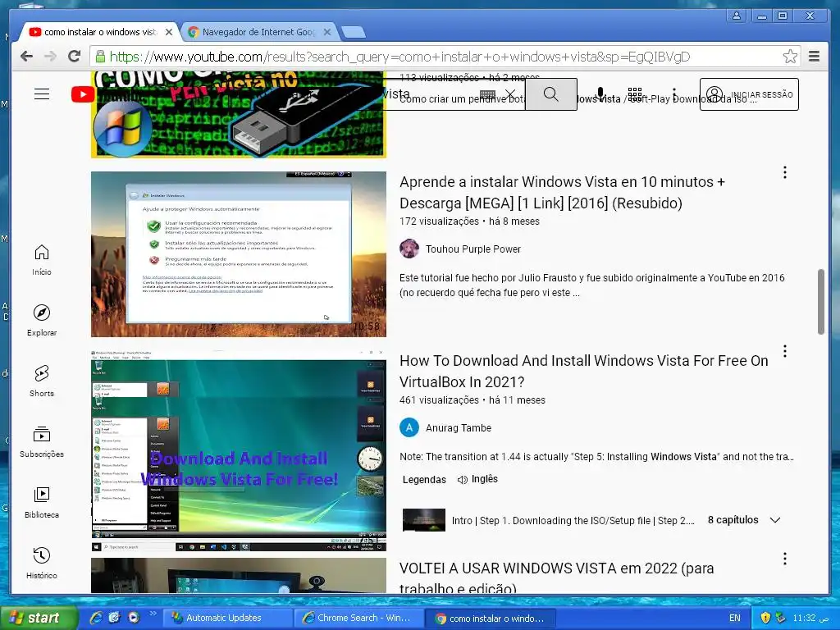Open the Chrome profile button in title bar
Image resolution: width=840 pixels, height=630 pixels.
[737, 16]
